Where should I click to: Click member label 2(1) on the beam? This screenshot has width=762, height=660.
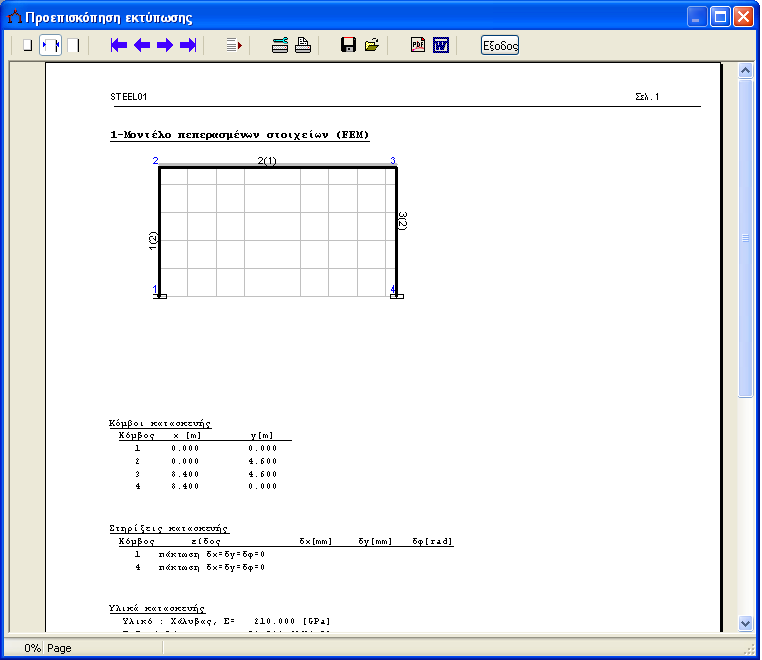pos(267,160)
